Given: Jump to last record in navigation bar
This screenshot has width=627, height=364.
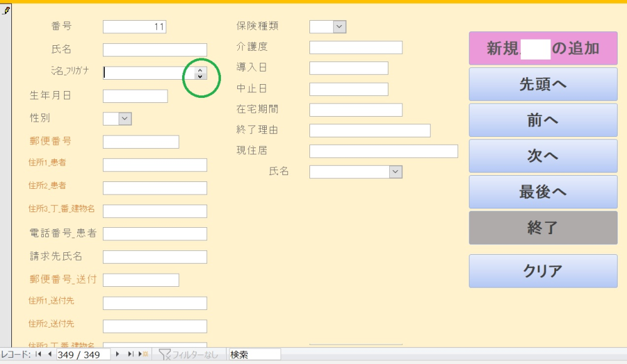Looking at the screenshot, I should pyautogui.click(x=131, y=354).
